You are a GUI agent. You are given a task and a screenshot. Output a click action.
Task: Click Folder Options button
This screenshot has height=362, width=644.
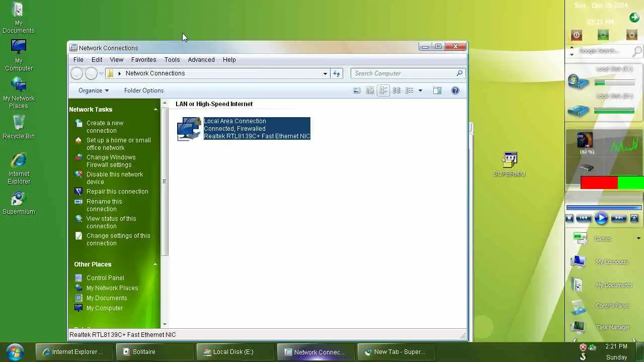(x=144, y=90)
